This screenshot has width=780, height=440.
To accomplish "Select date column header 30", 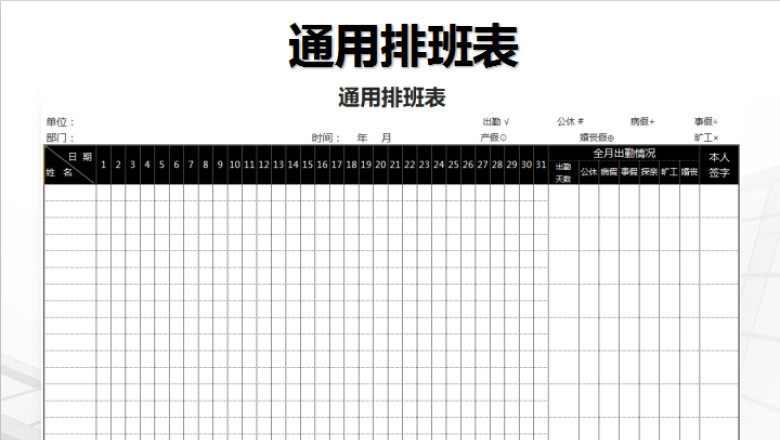I will pos(526,165).
